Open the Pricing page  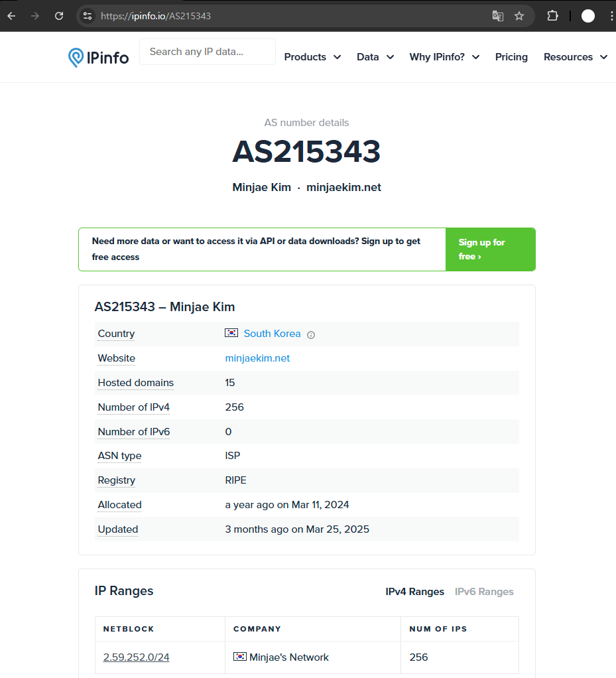coord(511,57)
